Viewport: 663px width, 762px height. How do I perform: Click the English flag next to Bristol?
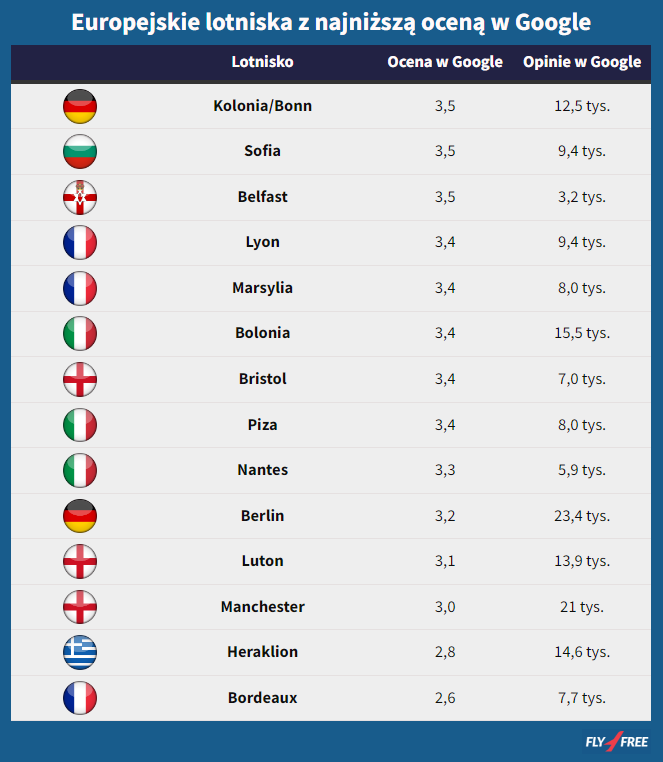click(80, 379)
